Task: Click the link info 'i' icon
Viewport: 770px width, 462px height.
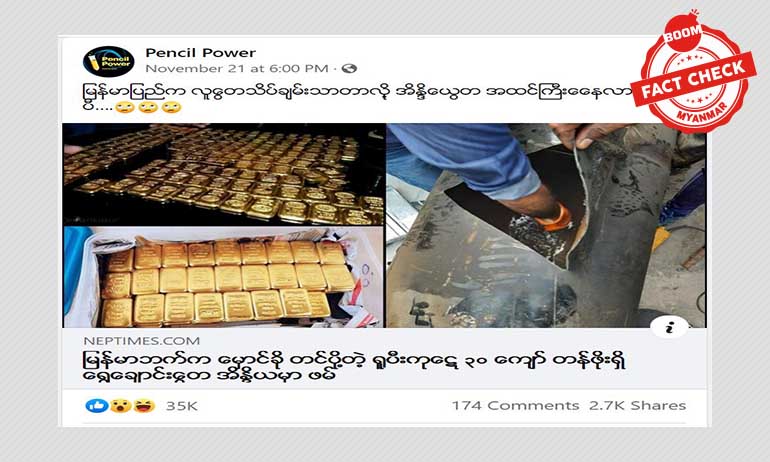Action: pos(670,327)
